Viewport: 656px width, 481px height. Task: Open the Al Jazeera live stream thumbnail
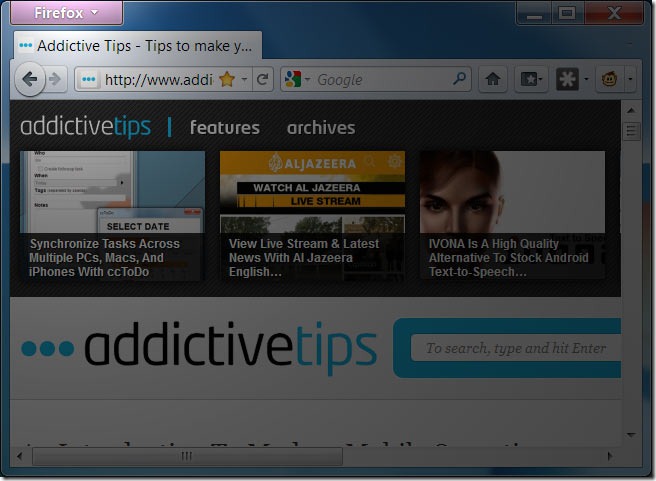point(312,192)
